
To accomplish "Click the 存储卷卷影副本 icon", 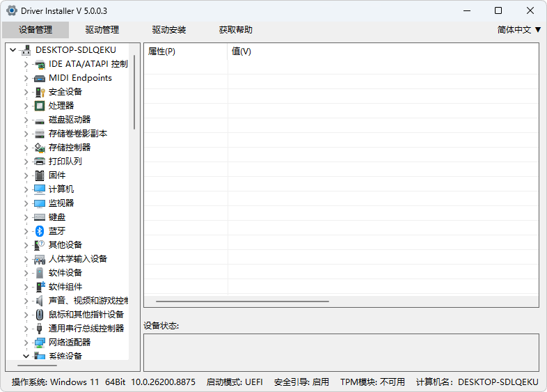I will point(40,134).
